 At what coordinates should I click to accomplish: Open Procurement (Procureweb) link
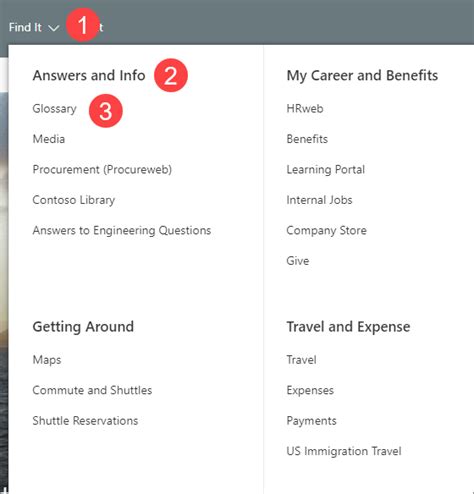[102, 170]
